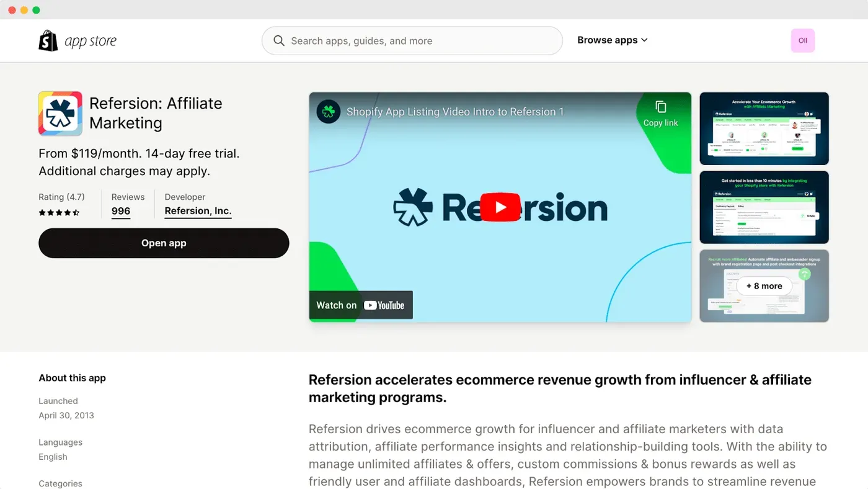Click the video channel avatar icon
This screenshot has height=489, width=868.
(329, 112)
